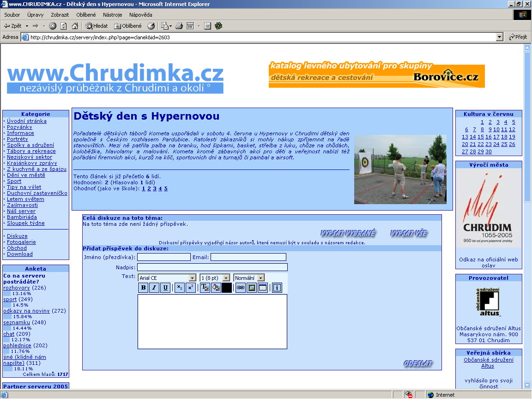Insert a hyperlink in the editor
Viewport: 532px width, 399px height.
[x=241, y=288]
